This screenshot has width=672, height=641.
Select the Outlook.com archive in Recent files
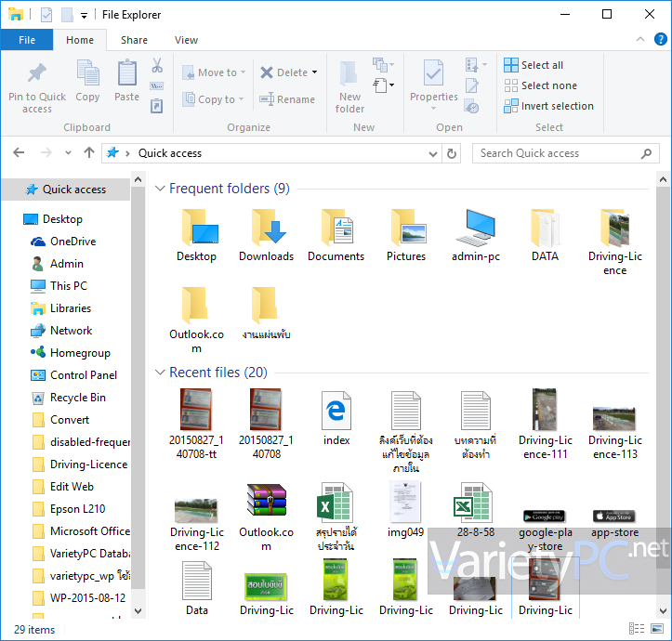tap(266, 517)
